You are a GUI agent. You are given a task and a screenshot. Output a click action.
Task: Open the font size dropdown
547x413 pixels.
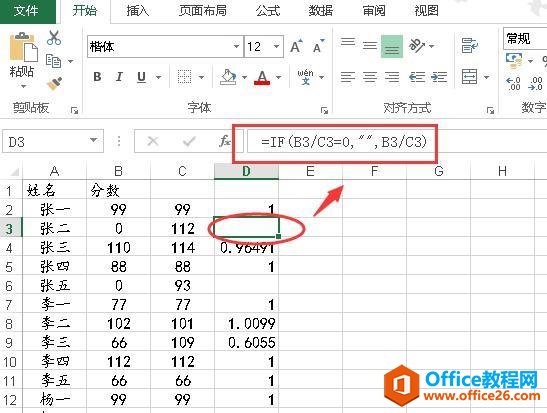click(276, 46)
